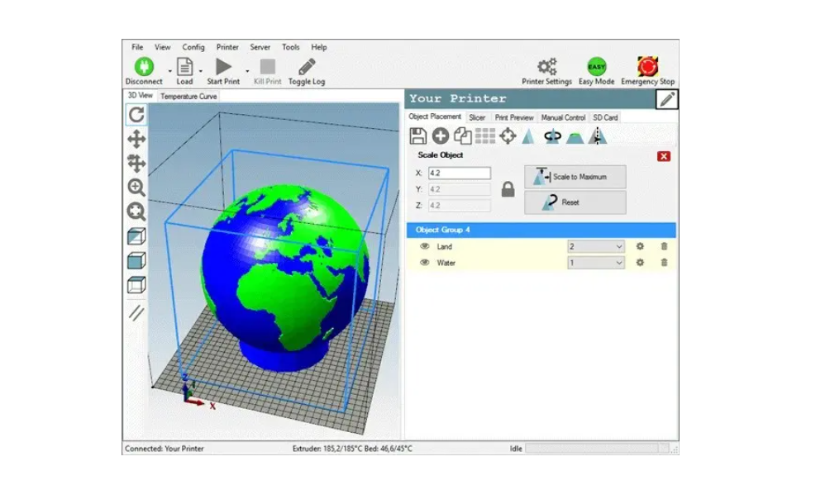Click the zoom to fit magnifier
The image size is (830, 504).
[136, 212]
